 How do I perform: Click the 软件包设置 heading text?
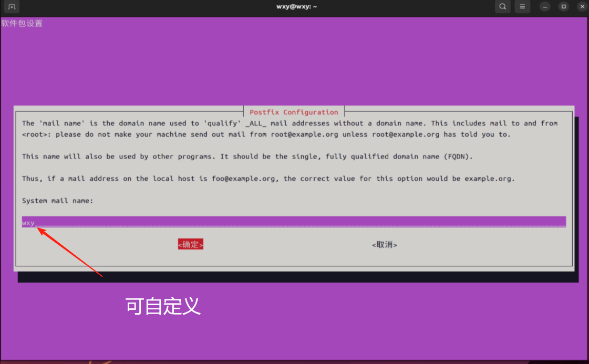pos(22,23)
